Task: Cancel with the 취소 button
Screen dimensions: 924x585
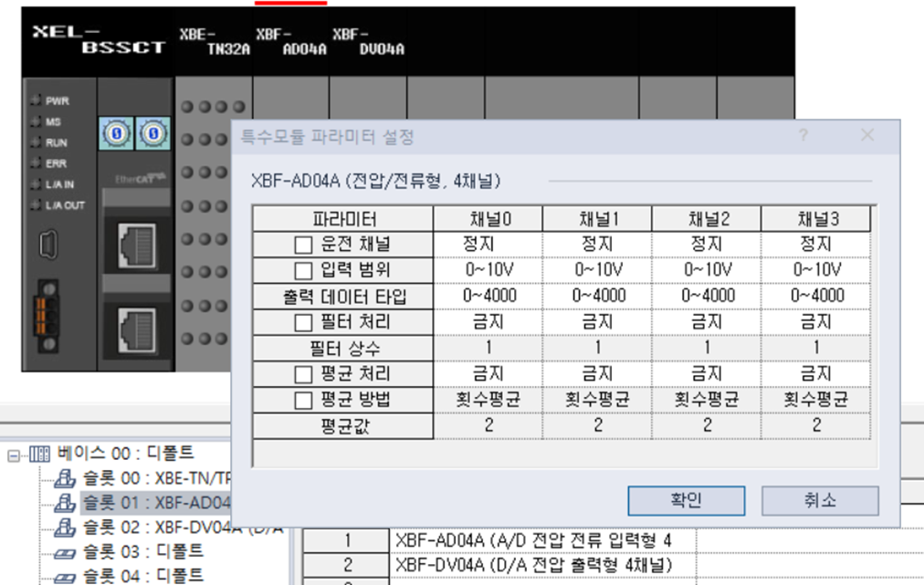Action: pyautogui.click(x=820, y=501)
